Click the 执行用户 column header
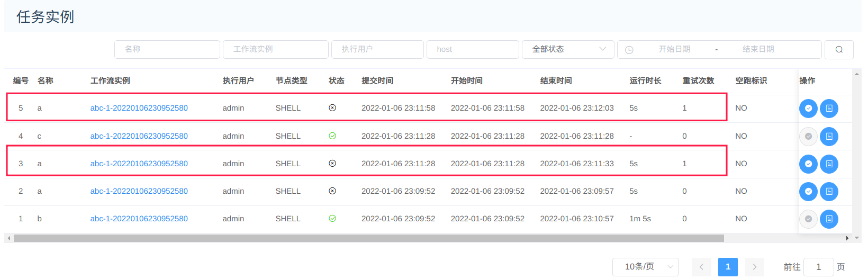 238,80
